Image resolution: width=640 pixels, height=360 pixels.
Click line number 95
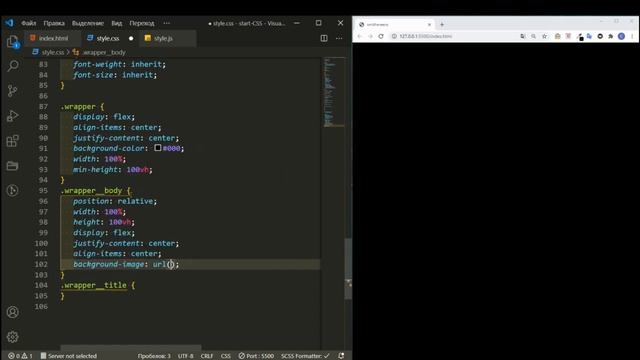pyautogui.click(x=43, y=191)
